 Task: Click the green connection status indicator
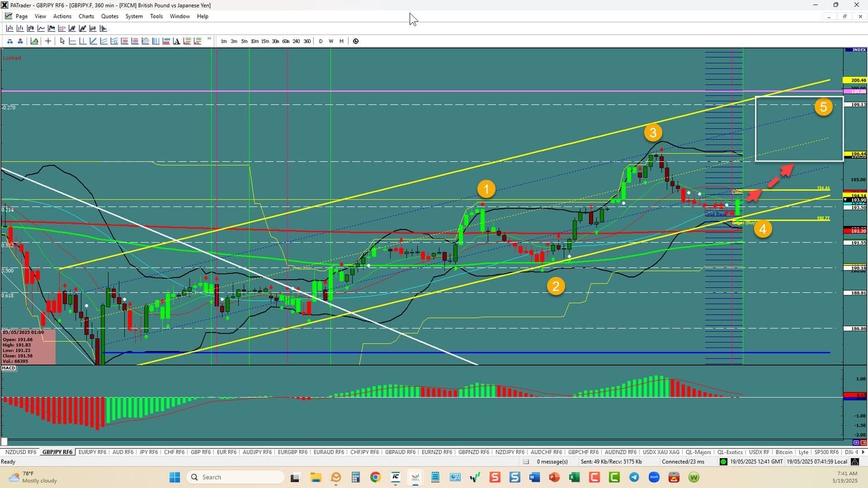coord(723,461)
